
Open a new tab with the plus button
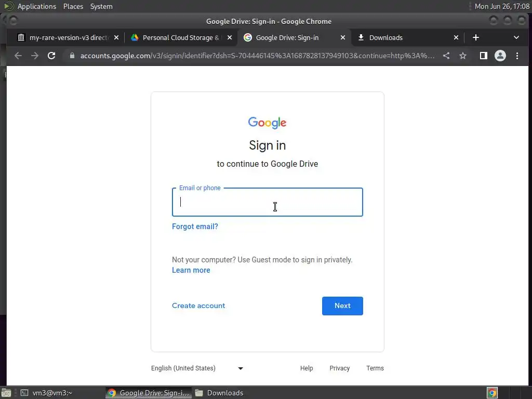(x=476, y=37)
